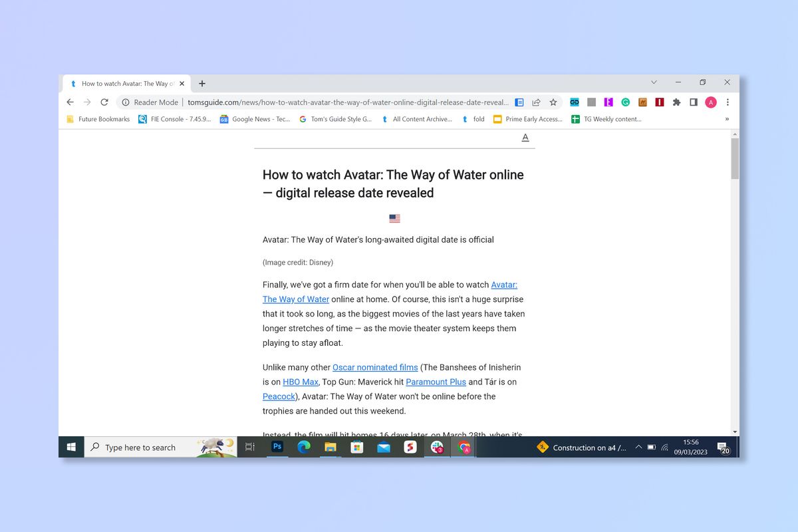Toggle the text size control above the article
The height and width of the screenshot is (532, 798).
point(525,137)
